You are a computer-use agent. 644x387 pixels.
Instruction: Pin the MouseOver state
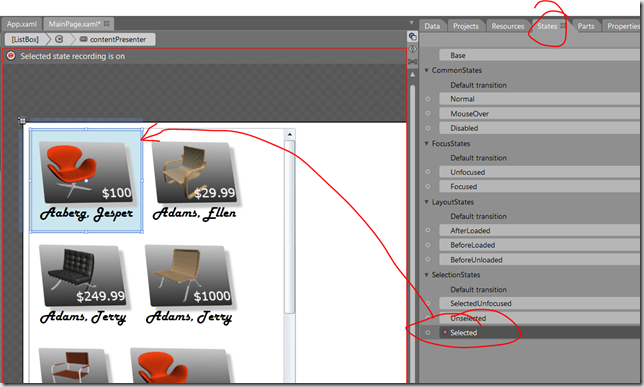(428, 113)
